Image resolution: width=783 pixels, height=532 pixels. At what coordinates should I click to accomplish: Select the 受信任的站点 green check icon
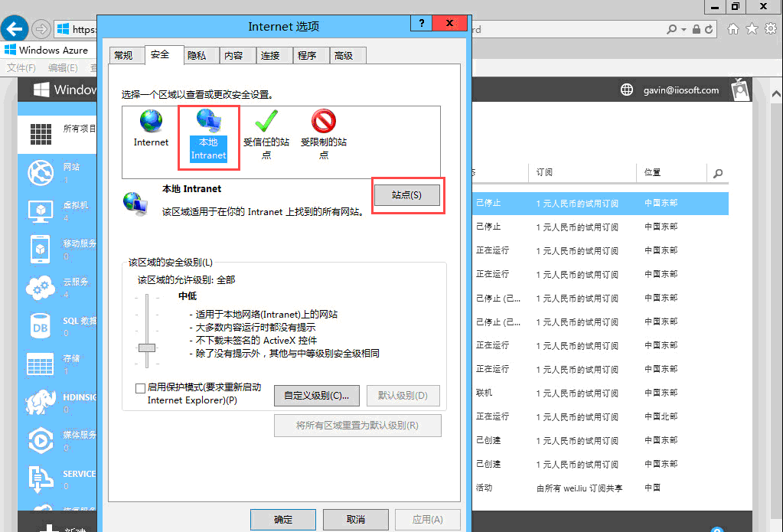coord(266,121)
